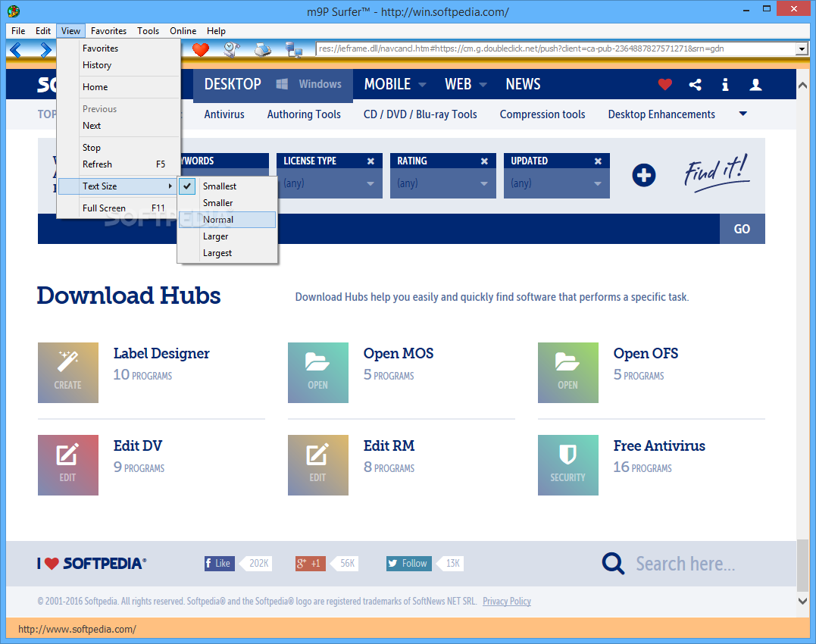Open the Open MOS folder tile
816x644 pixels.
tap(318, 373)
